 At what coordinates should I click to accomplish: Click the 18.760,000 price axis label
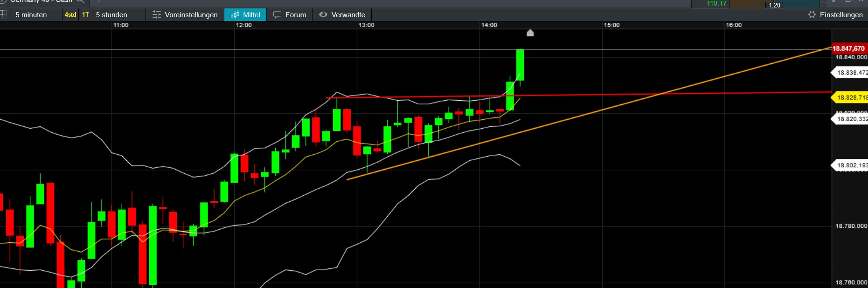(x=851, y=282)
